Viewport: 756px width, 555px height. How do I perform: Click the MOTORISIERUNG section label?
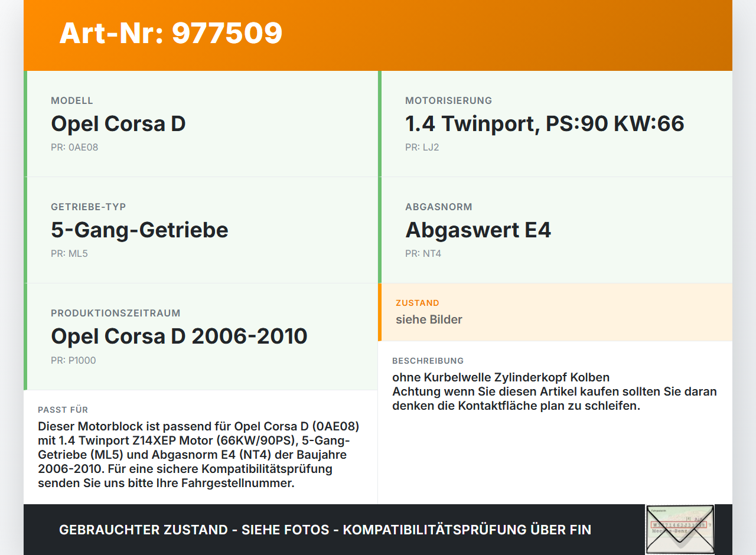pyautogui.click(x=448, y=100)
